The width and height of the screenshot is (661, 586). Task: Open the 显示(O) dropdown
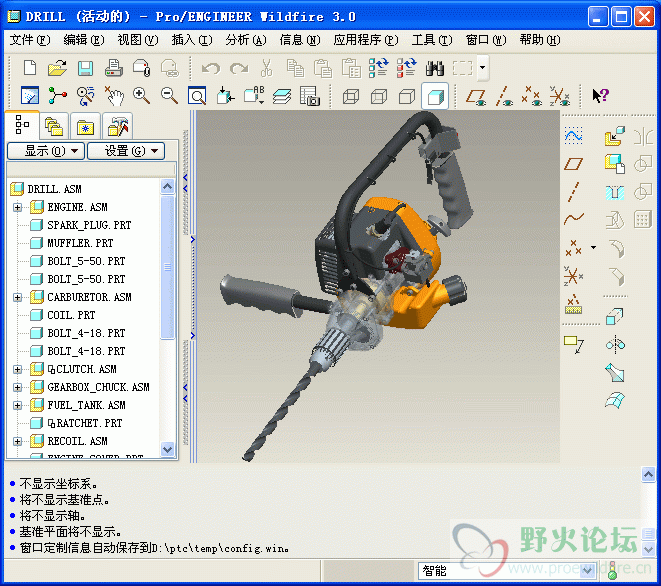[x=46, y=151]
